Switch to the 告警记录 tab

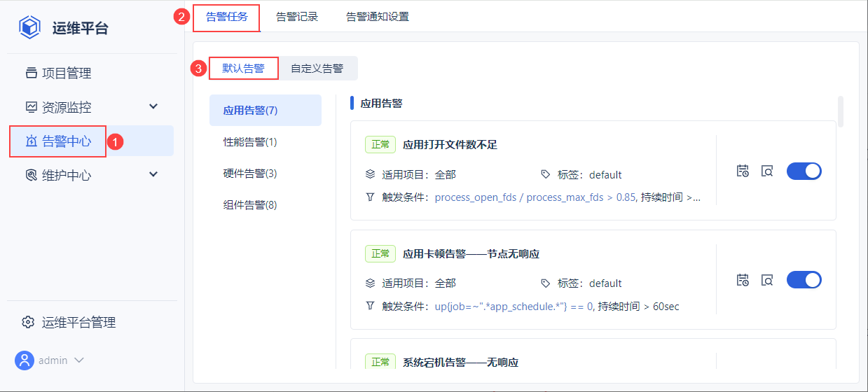tap(297, 17)
